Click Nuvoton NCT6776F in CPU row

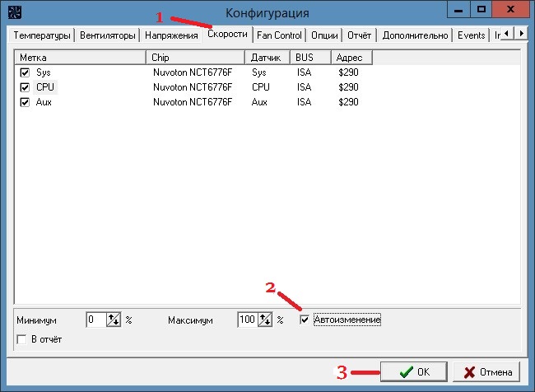point(193,87)
